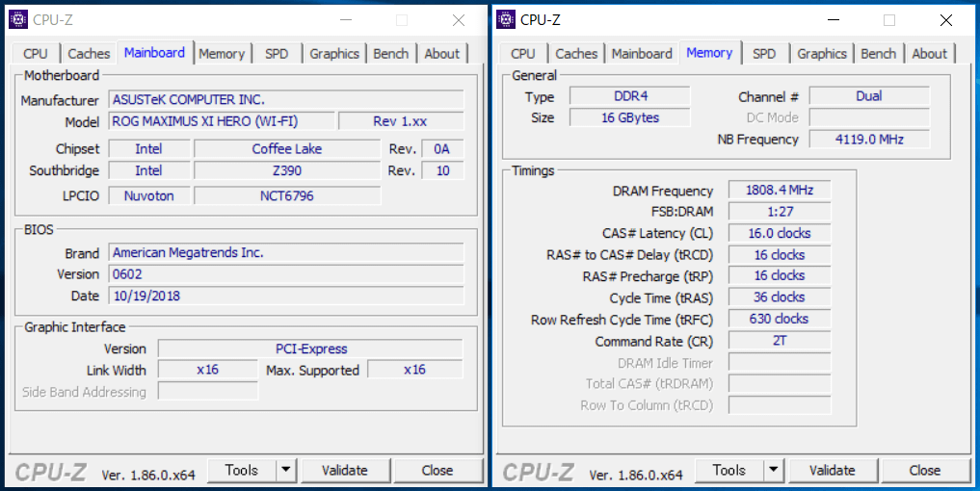Click LPCIO vendor Nuvoton field
Image resolution: width=980 pixels, height=491 pixels.
tap(148, 195)
